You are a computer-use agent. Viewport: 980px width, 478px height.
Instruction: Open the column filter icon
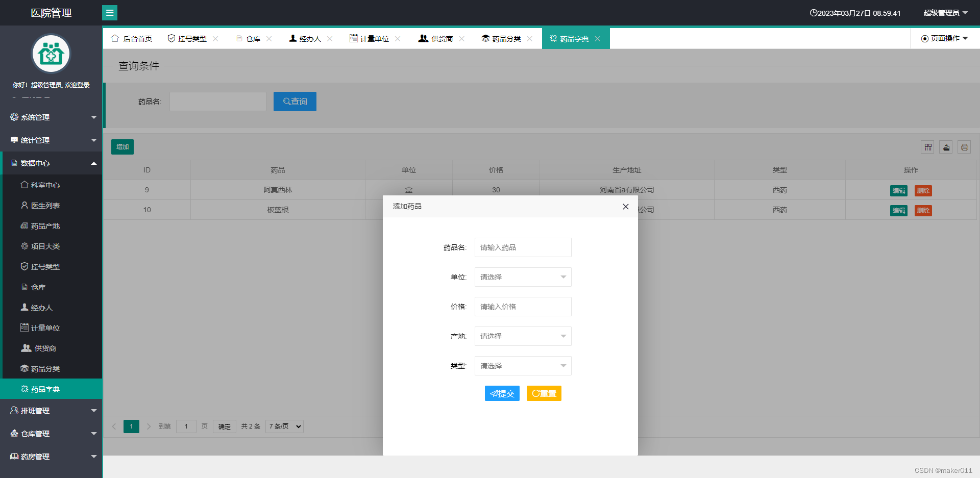928,147
